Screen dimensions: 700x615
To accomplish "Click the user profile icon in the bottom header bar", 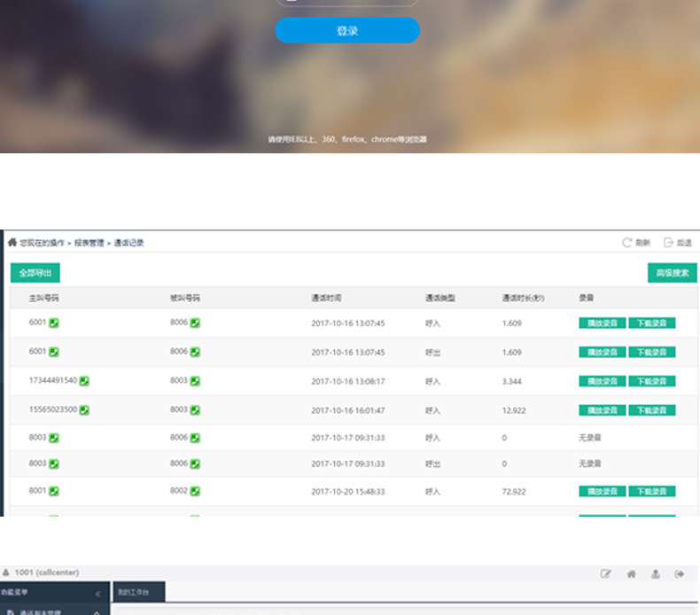I will [656, 573].
